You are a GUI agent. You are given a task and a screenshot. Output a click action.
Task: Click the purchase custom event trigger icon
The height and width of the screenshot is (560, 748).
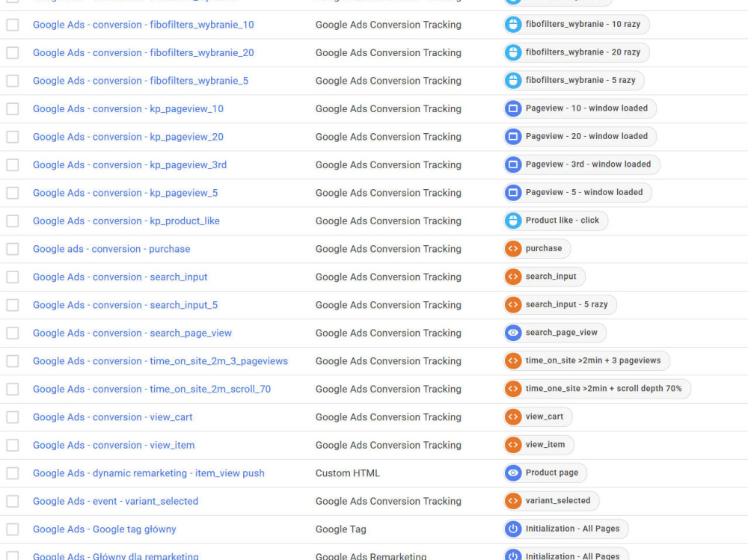pyautogui.click(x=513, y=248)
